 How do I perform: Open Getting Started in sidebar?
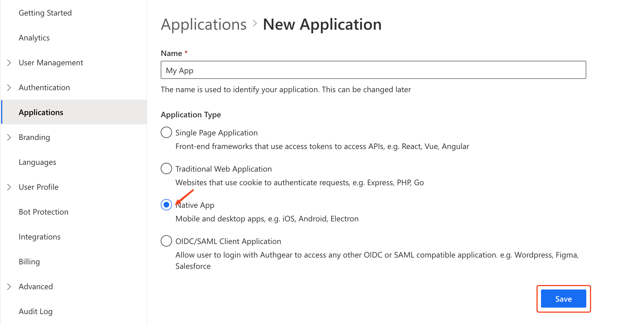[x=45, y=13]
